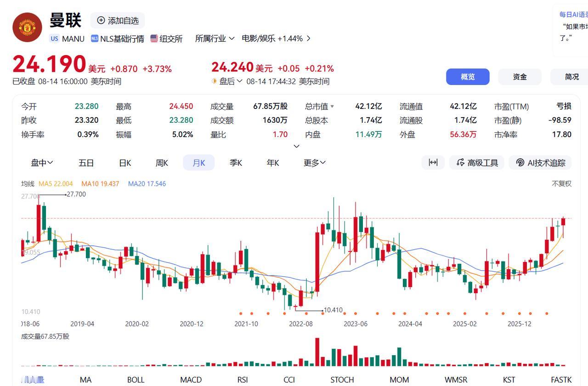Expand the 盘后 session dropdown
Screen dimensions: 588x386
(230, 81)
